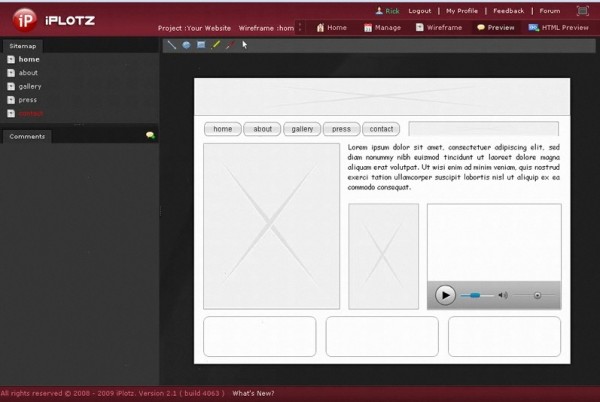Screen dimensions: 600x402
Task: Open the Feedback link
Action: 509,11
